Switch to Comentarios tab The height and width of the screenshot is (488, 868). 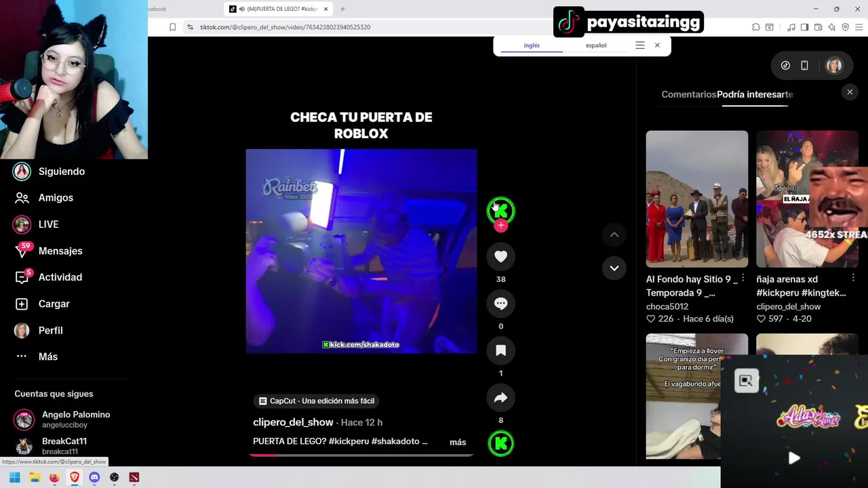pos(688,94)
